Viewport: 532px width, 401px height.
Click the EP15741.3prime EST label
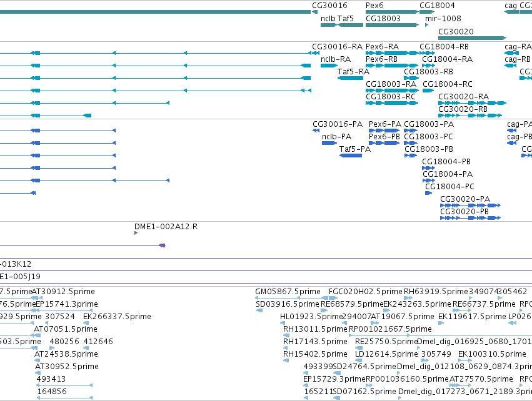click(x=66, y=304)
